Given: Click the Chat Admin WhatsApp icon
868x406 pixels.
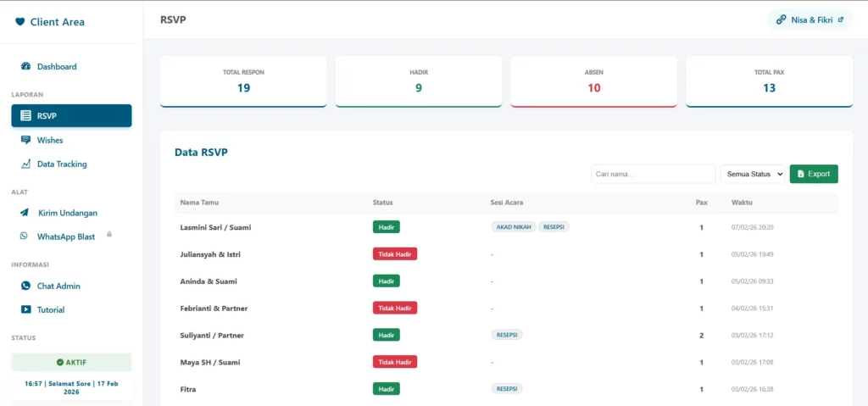Looking at the screenshot, I should click(x=25, y=286).
